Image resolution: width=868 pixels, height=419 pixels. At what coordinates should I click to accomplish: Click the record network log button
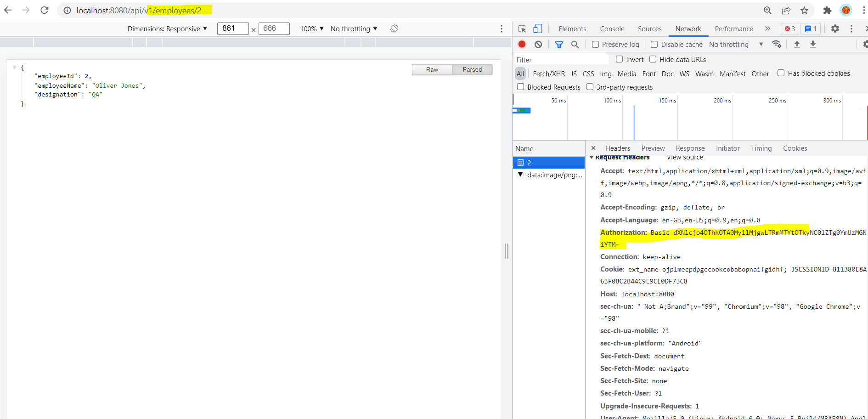[522, 44]
